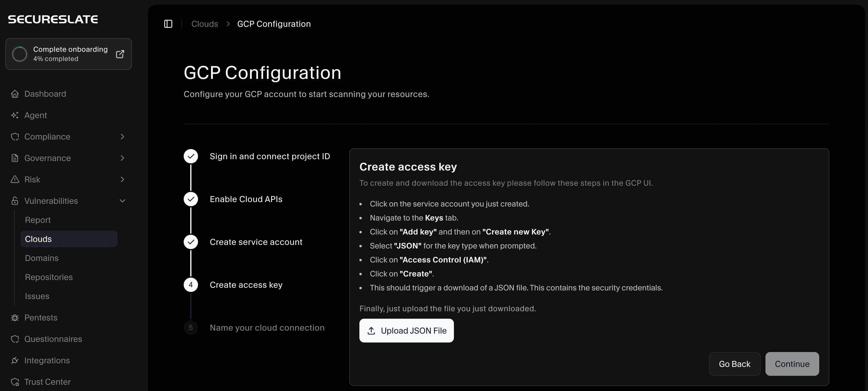Click the Compliance shield icon

pos(15,137)
